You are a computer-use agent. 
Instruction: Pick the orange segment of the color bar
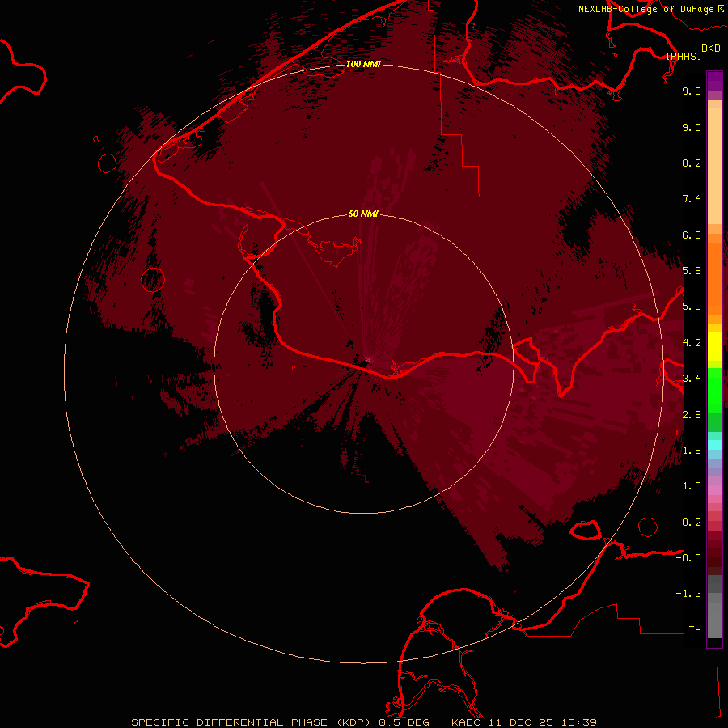coord(714,280)
